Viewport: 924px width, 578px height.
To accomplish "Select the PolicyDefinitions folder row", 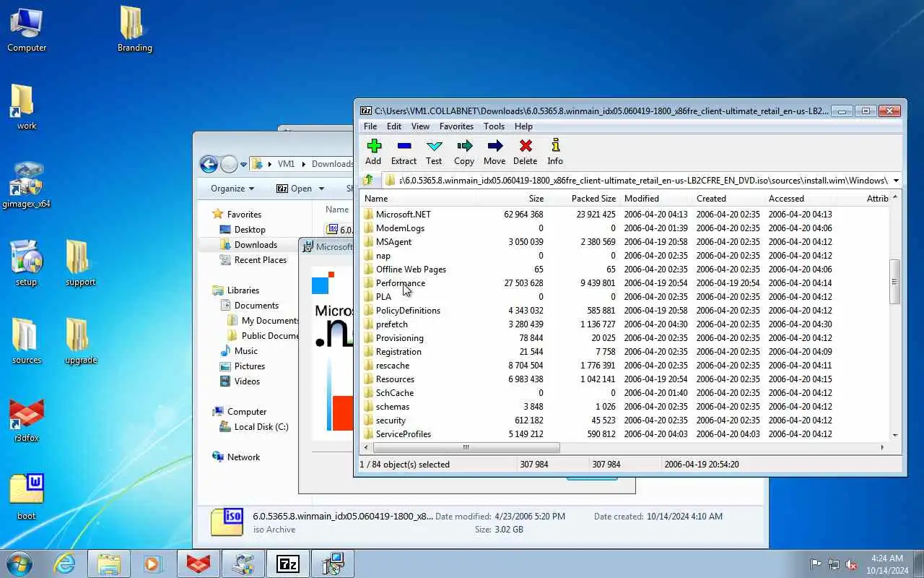I will coord(625,310).
